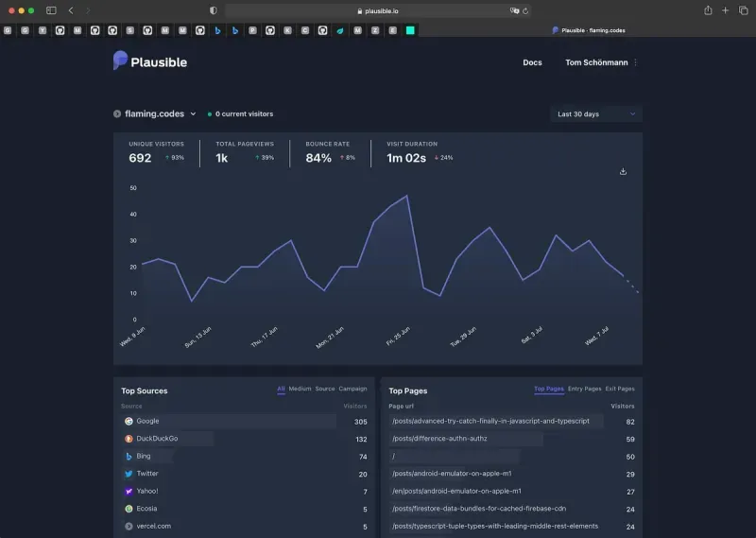
Task: Click the 0 current visitors link
Action: tap(241, 113)
